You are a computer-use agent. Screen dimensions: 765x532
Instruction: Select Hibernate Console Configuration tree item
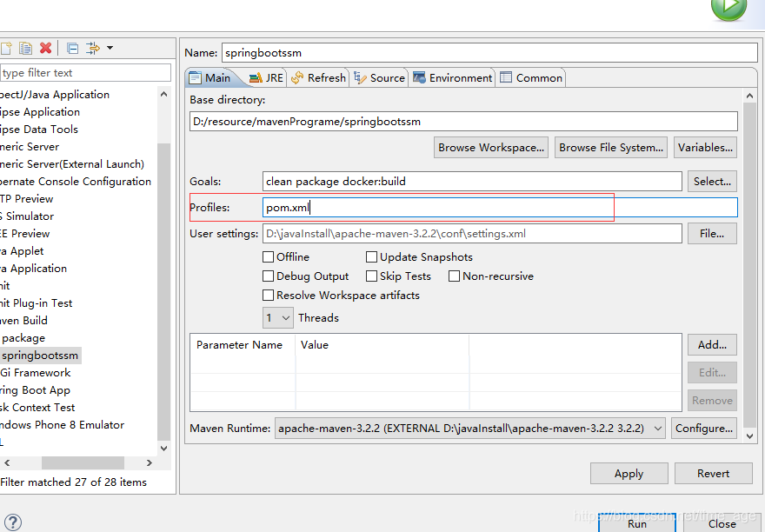(76, 182)
